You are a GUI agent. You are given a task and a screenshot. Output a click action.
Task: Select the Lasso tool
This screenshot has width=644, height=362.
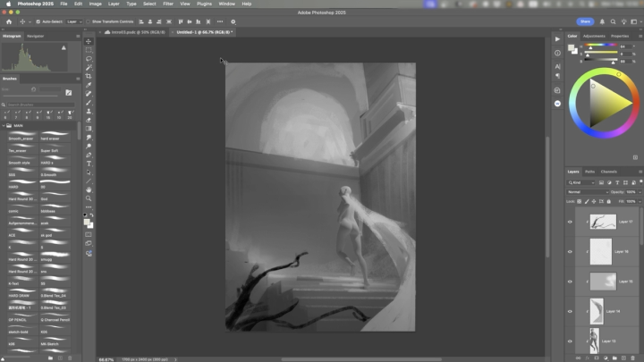(89, 59)
